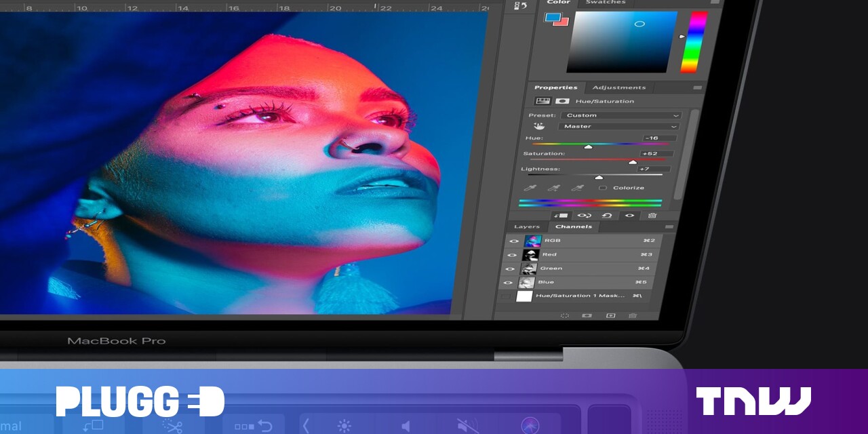Viewport: 868px width, 434px height.
Task: Delete the adjustment layer with trash icon
Action: click(x=652, y=216)
